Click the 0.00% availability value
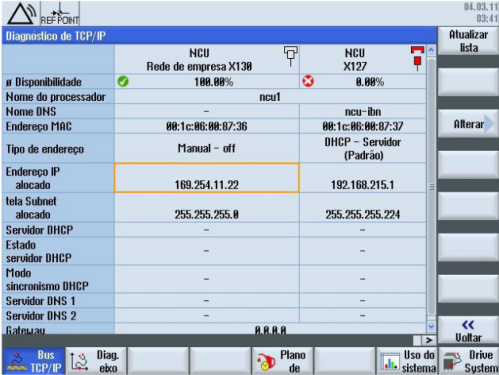The height and width of the screenshot is (375, 499). pyautogui.click(x=370, y=82)
